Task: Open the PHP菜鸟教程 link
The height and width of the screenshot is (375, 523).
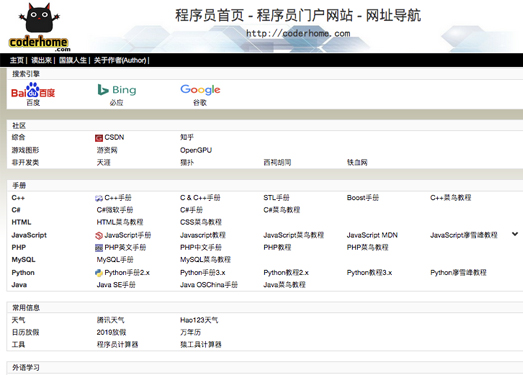Action: [368, 248]
